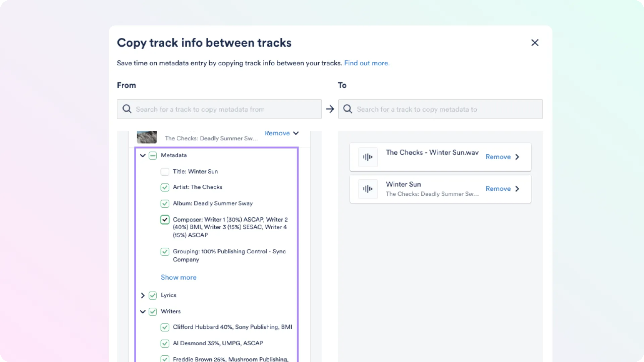644x362 pixels.
Task: Click the arrow icon between the search fields
Action: point(330,109)
